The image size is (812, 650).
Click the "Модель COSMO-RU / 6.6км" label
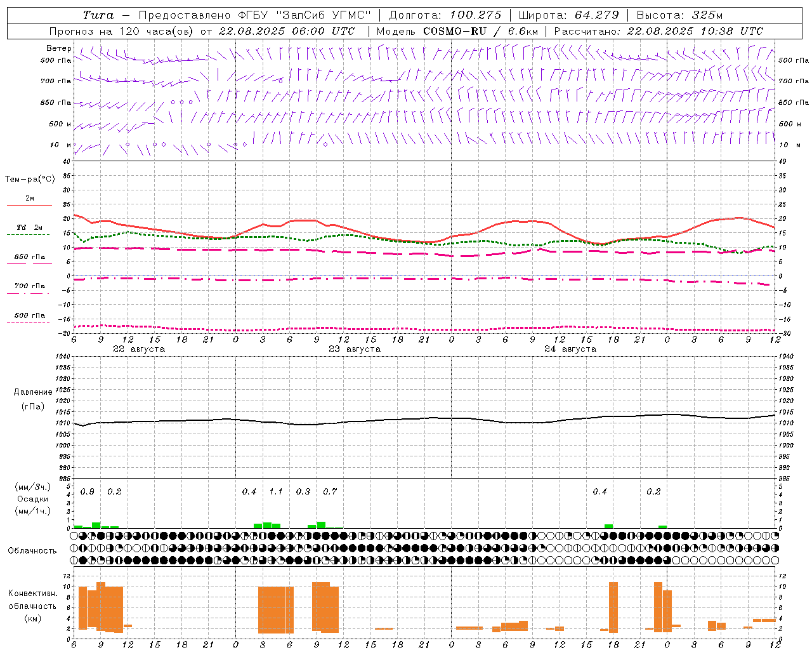coord(457,31)
